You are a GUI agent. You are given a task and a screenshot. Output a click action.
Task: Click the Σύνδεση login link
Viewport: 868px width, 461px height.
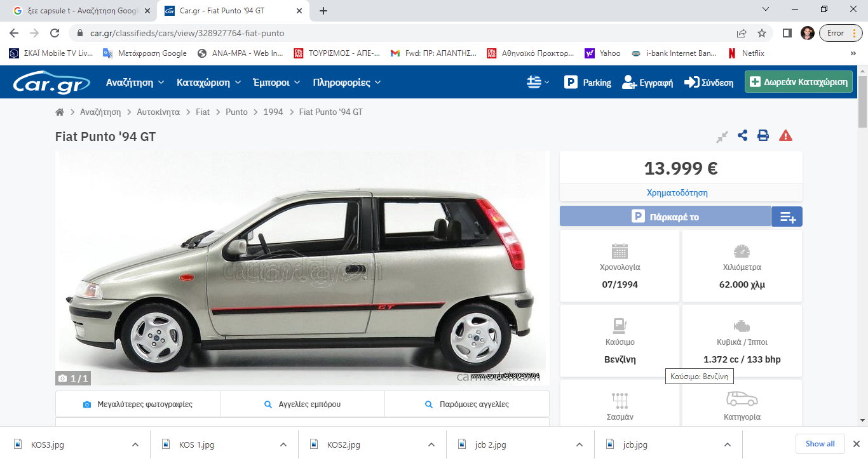tap(709, 83)
